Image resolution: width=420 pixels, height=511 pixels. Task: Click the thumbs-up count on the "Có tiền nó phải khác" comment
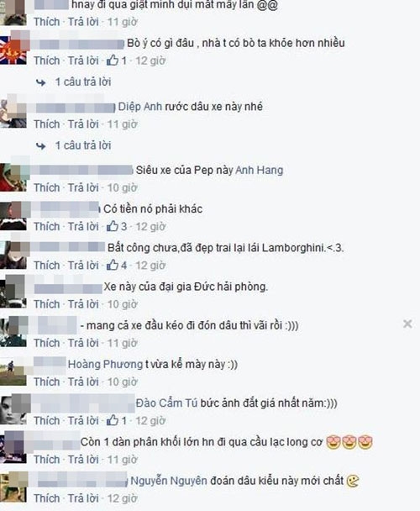[x=123, y=226]
